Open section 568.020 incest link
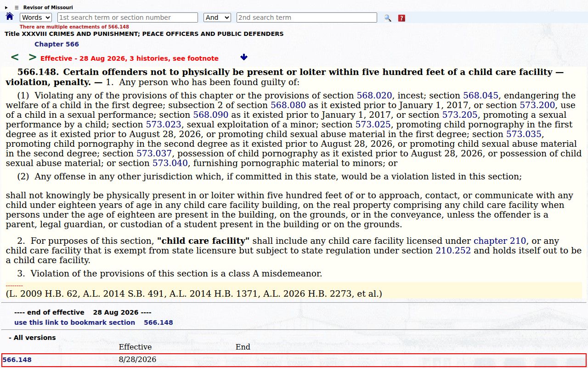This screenshot has height=368, width=588. [x=374, y=96]
